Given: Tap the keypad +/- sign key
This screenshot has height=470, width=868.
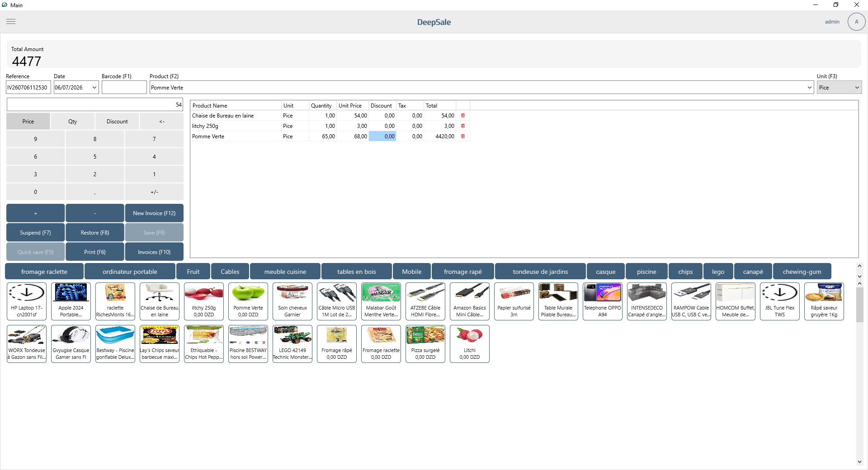Looking at the screenshot, I should (x=154, y=192).
